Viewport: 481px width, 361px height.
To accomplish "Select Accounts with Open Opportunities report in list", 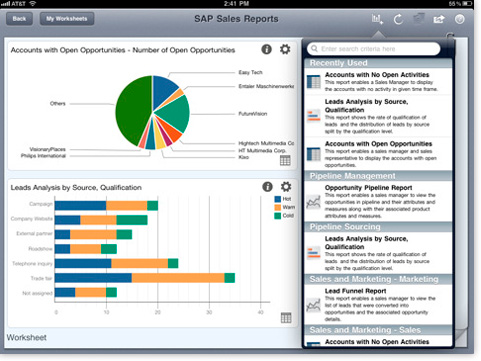I will (x=378, y=154).
